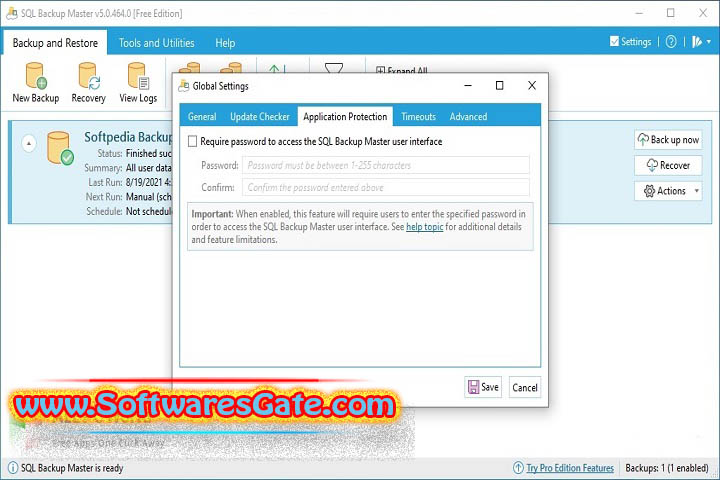The image size is (720, 480).
Task: Create a New Backup job
Action: (x=36, y=83)
